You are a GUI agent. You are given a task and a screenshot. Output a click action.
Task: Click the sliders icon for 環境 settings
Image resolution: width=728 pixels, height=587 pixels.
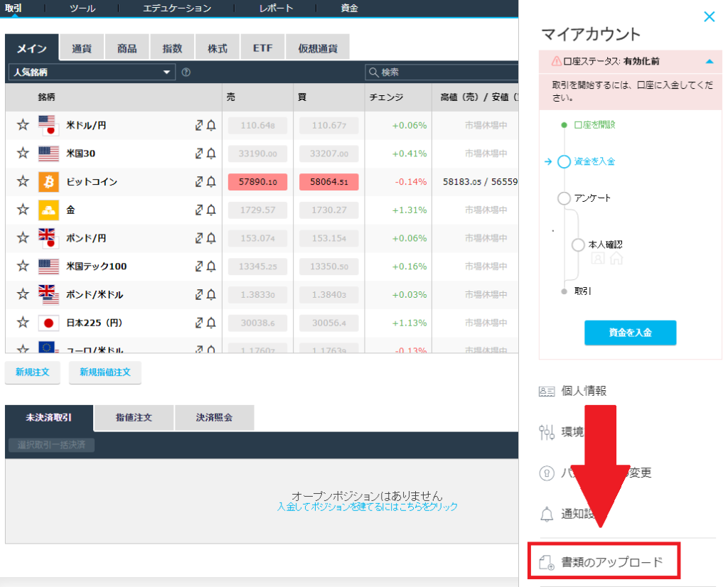547,432
